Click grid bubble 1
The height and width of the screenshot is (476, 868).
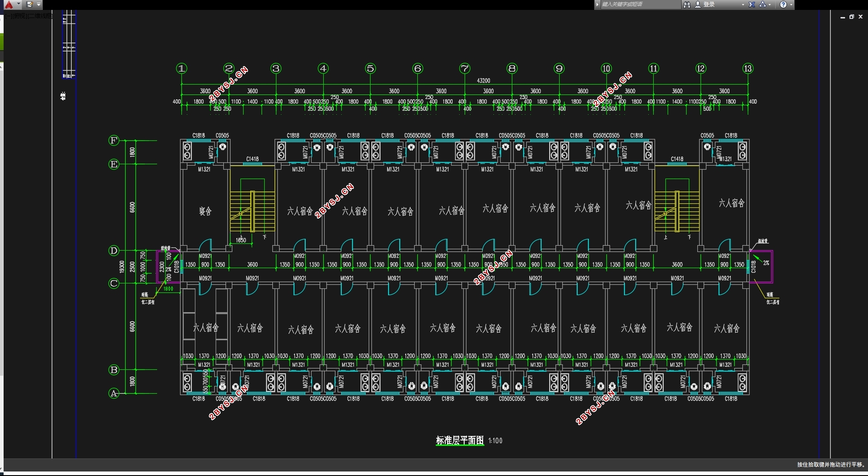(181, 68)
